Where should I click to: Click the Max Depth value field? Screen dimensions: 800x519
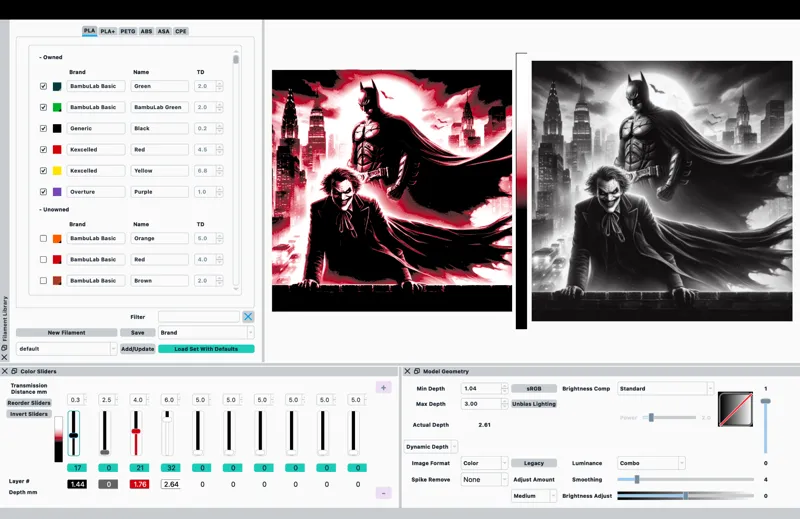[x=482, y=404]
